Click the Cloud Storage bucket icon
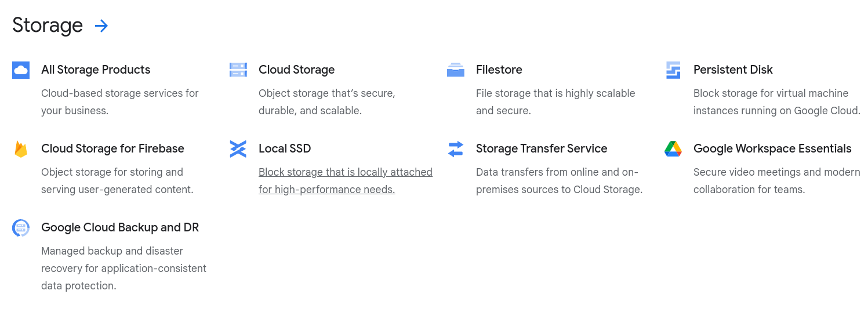The height and width of the screenshot is (312, 868). tap(238, 70)
